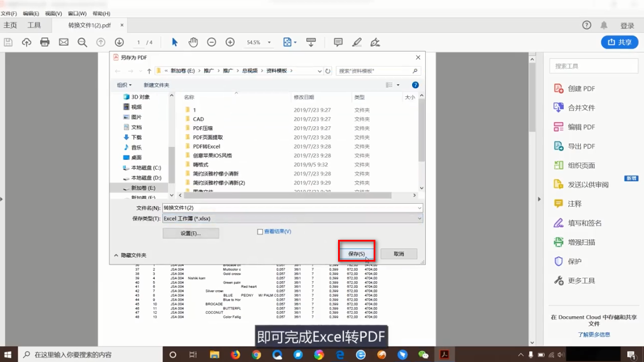Open 更多工具 in right panel
Image resolution: width=644 pixels, height=362 pixels.
pos(574,281)
